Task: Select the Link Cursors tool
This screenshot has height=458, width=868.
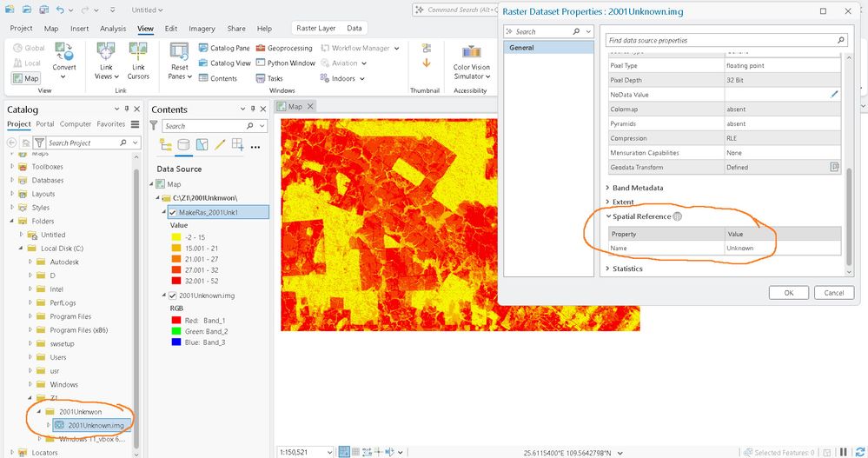Action: tap(138, 61)
